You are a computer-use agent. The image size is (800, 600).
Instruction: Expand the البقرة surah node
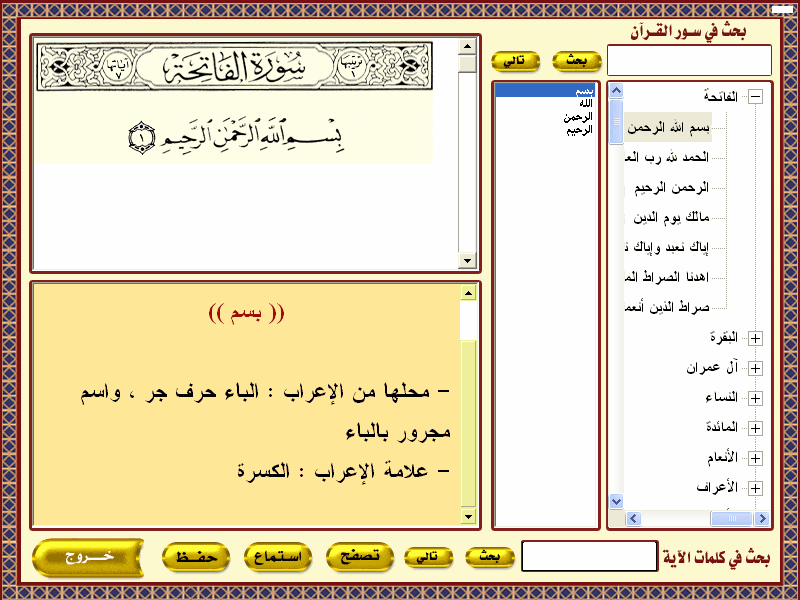click(x=756, y=338)
